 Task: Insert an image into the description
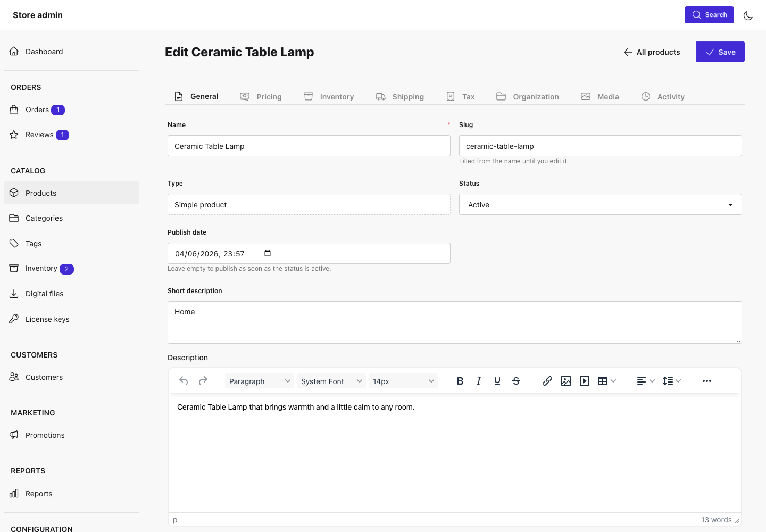tap(566, 381)
